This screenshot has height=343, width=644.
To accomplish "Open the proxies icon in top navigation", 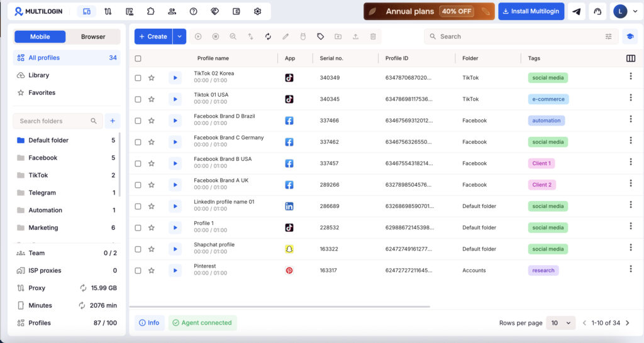I will [108, 11].
